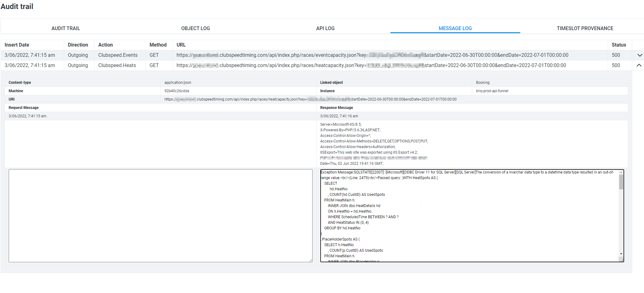The width and height of the screenshot is (644, 293).
Task: Click the eventcapacity.json URL cell
Action: 372,55
